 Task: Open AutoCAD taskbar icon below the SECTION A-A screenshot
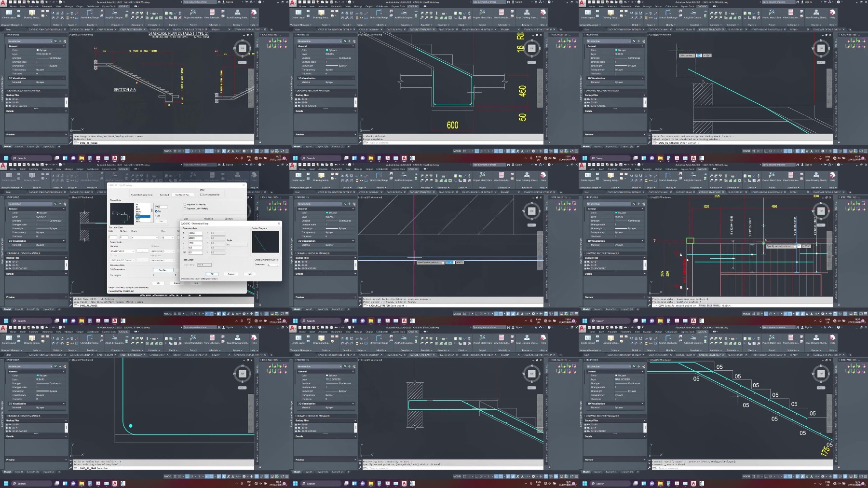click(115, 158)
